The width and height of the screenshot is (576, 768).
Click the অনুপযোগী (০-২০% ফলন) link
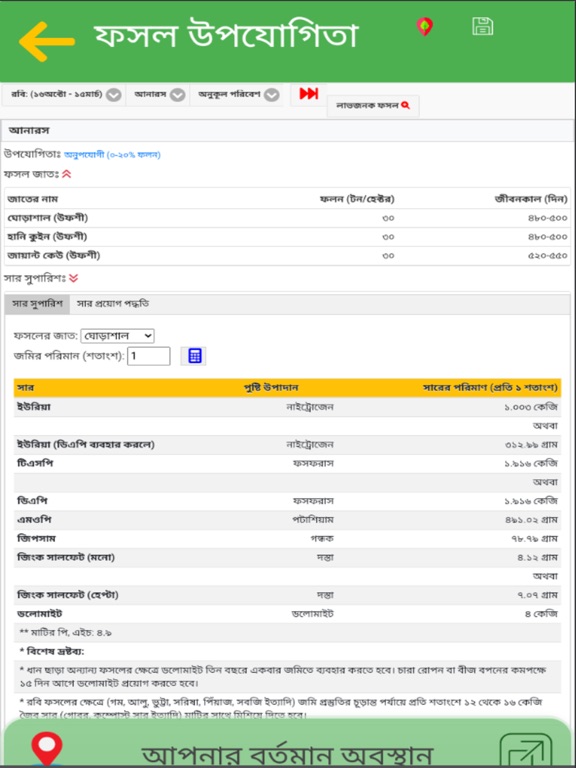tap(112, 155)
